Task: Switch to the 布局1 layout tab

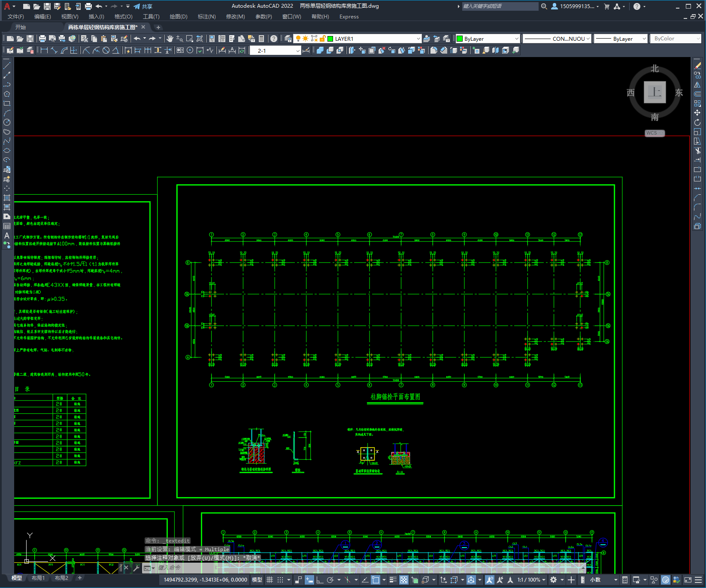Action: pyautogui.click(x=38, y=578)
